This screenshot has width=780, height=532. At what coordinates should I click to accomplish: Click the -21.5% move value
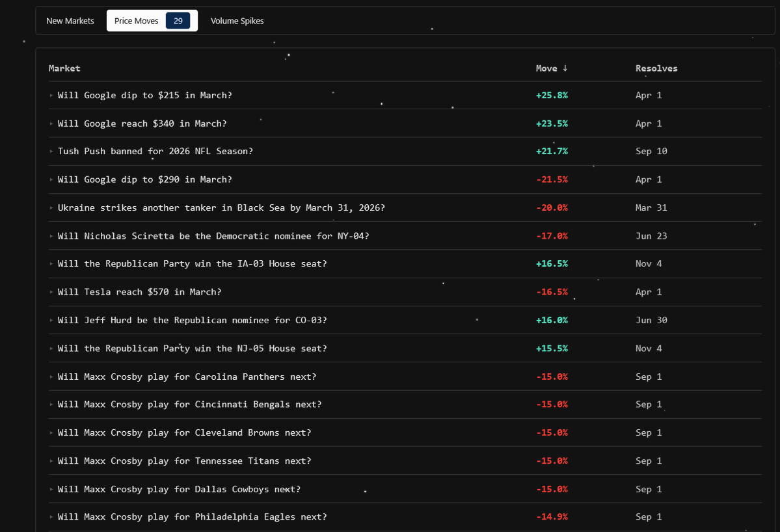coord(552,180)
